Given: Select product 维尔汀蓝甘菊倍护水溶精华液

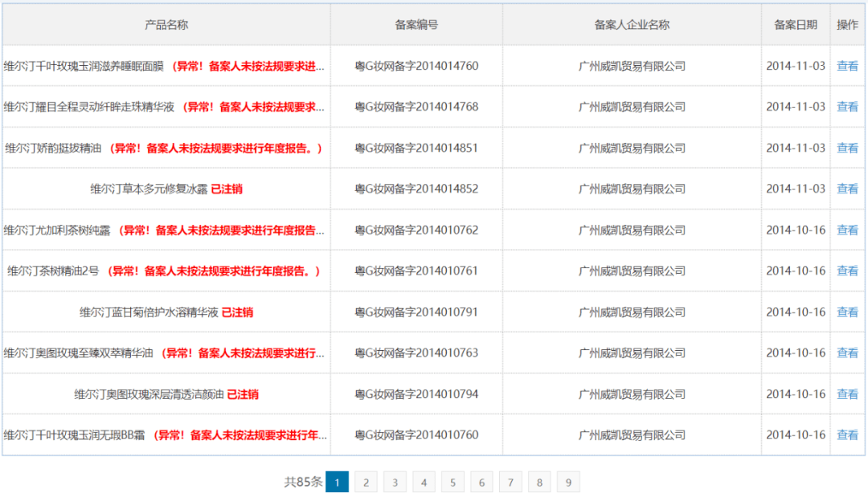Looking at the screenshot, I should coord(149,312).
